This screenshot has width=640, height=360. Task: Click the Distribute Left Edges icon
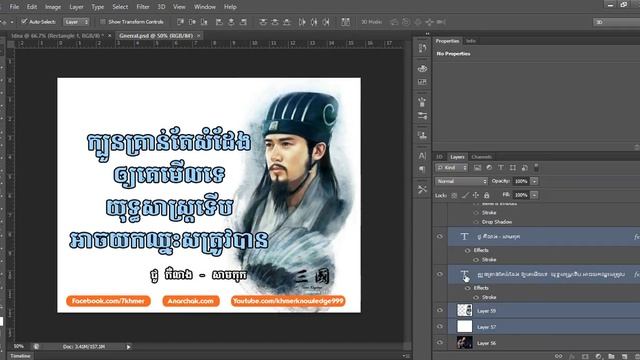302,22
